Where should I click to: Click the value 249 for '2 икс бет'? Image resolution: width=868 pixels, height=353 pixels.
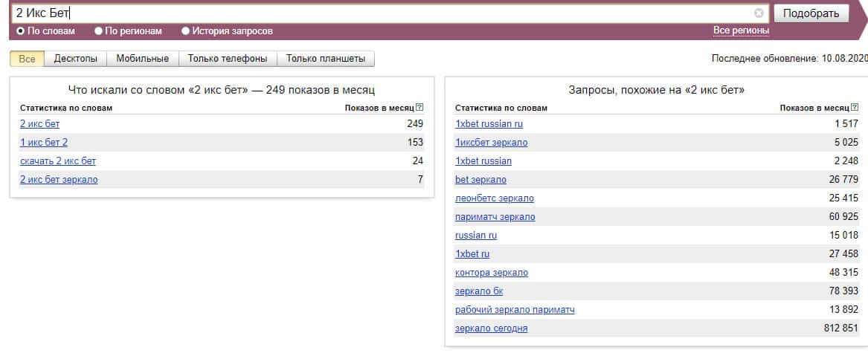(414, 124)
